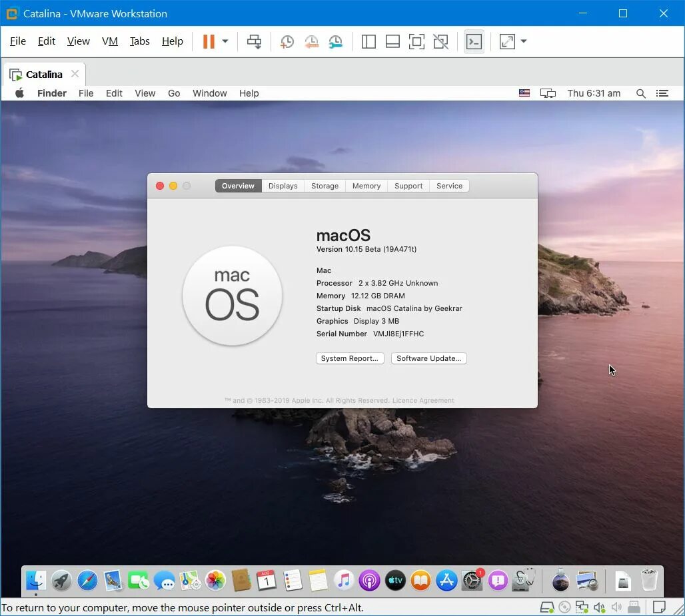
Task: Open Notes from the dock
Action: 318,581
